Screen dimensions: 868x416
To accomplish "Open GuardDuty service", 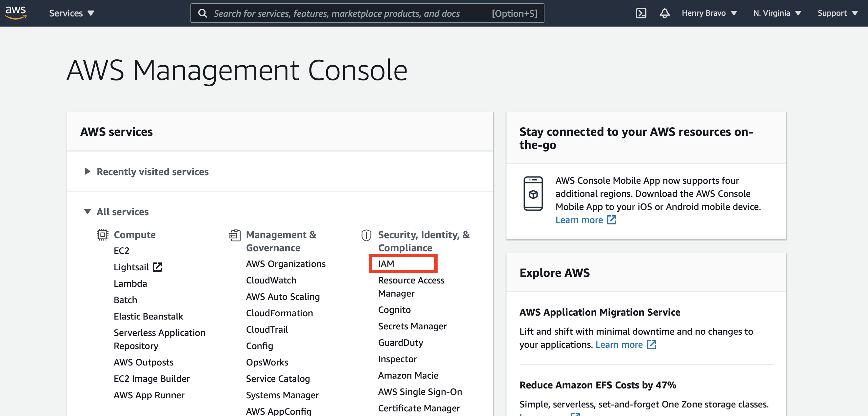I will pos(400,343).
